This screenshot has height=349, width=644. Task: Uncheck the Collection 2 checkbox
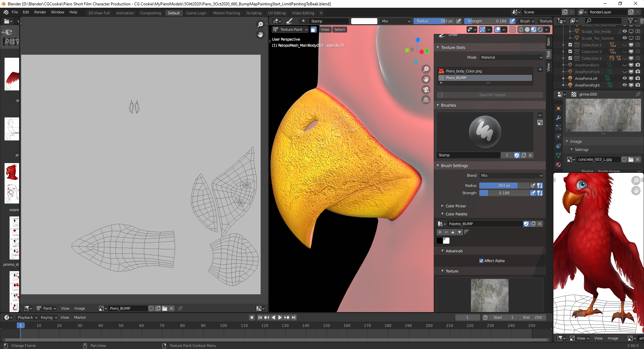[570, 45]
